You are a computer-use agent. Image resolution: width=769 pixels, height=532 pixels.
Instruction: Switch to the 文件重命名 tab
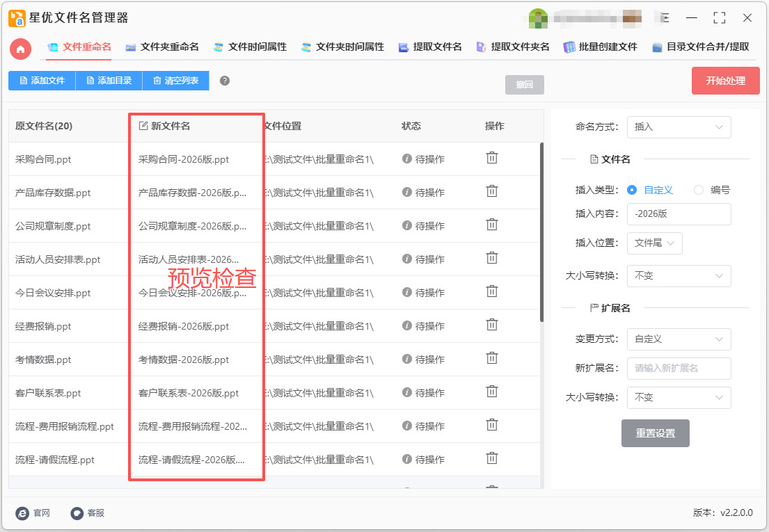79,47
